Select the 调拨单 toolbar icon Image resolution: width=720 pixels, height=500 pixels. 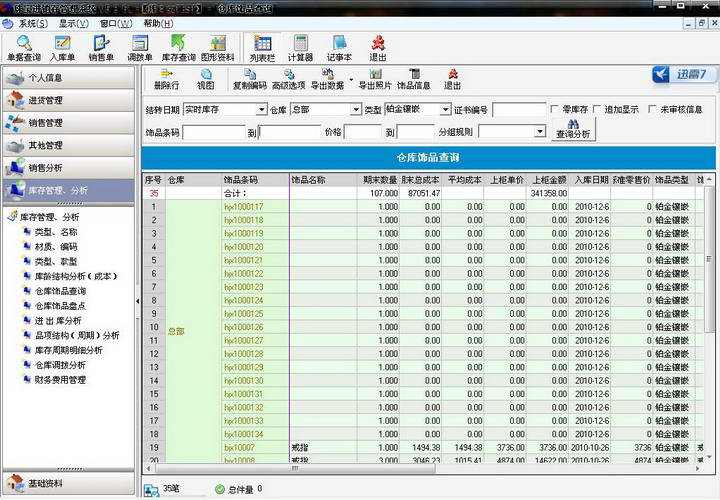[x=139, y=48]
